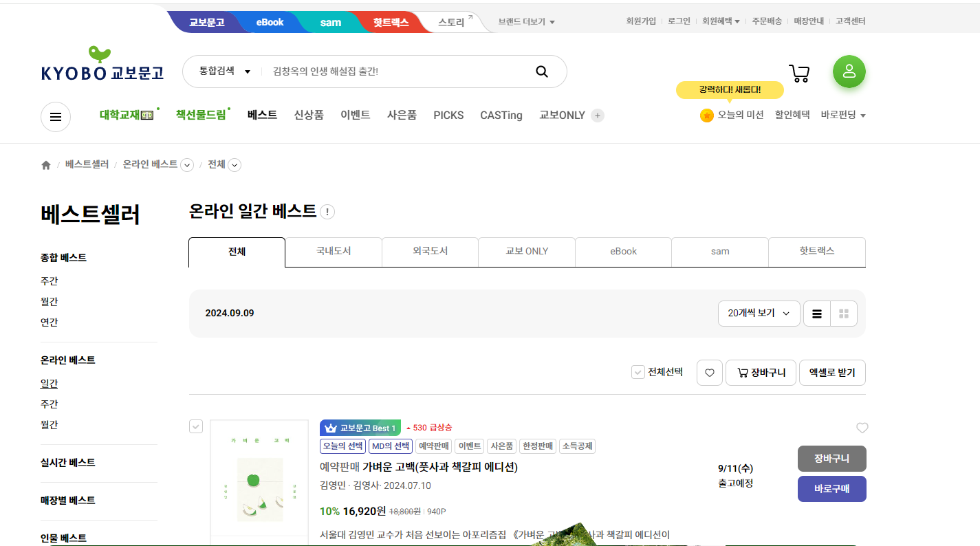980x546 pixels.
Task: Expand the 전체 breadcrumb chevron
Action: click(x=235, y=165)
